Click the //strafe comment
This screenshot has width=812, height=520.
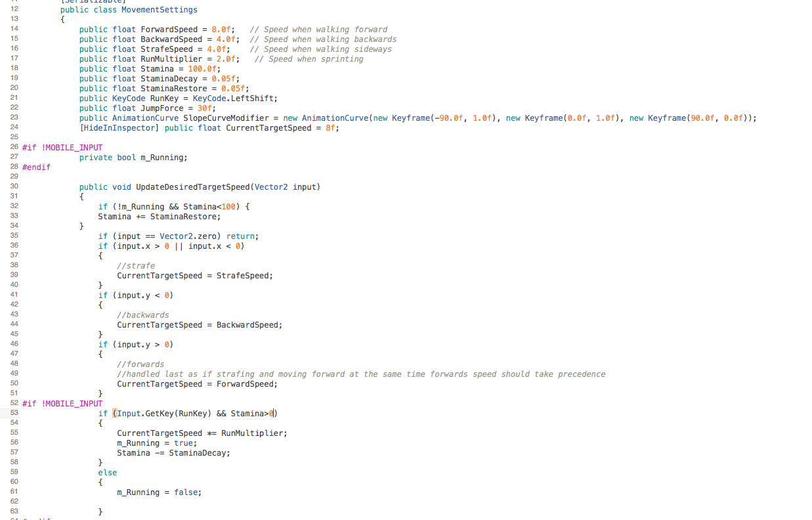pyautogui.click(x=136, y=266)
